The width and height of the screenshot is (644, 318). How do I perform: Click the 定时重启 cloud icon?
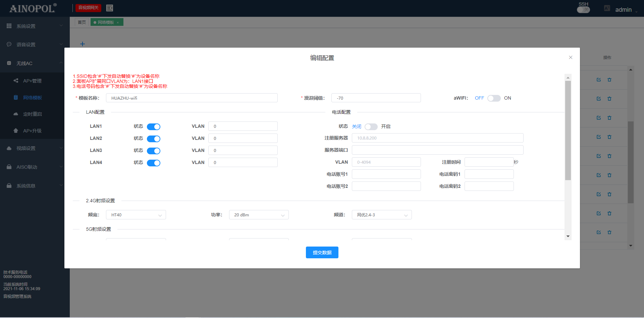tap(16, 114)
